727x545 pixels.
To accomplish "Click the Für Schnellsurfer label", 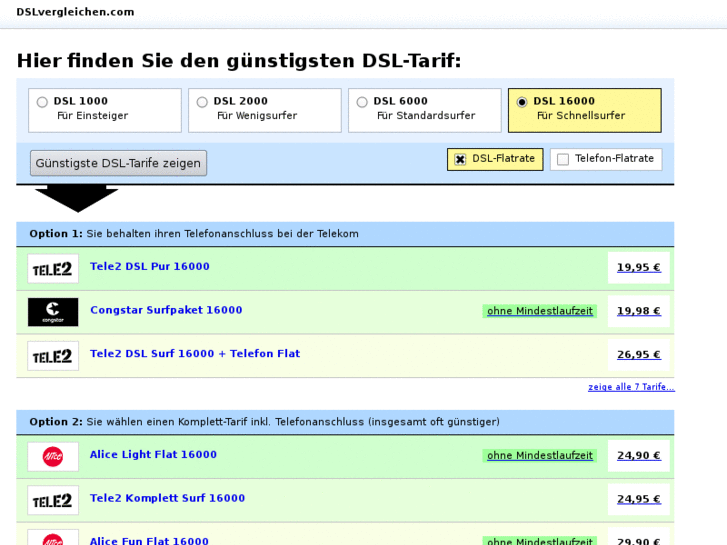I will coord(581,115).
